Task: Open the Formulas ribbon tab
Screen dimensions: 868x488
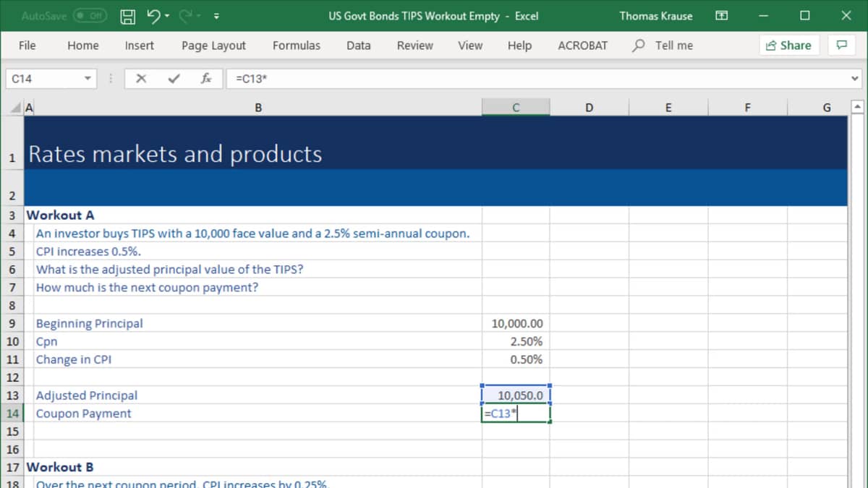Action: (x=296, y=45)
